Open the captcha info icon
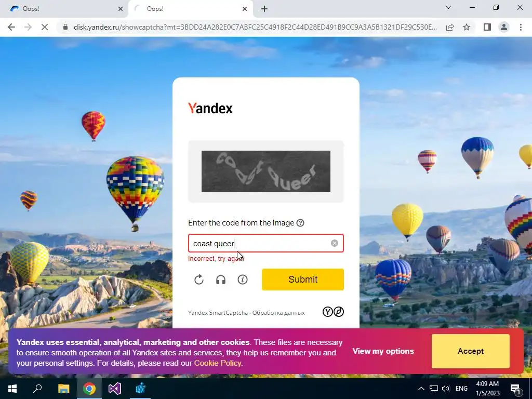532x399 pixels. [x=243, y=280]
